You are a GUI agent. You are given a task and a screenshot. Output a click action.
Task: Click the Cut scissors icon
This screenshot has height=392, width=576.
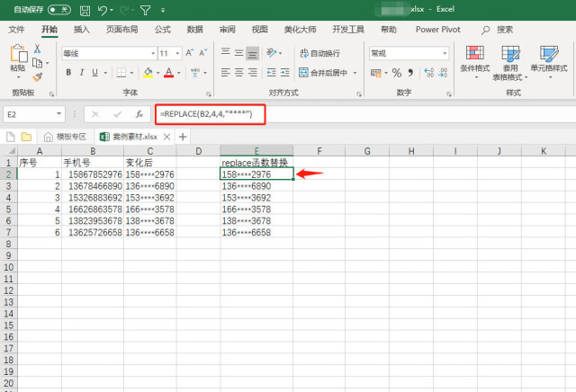pyautogui.click(x=37, y=49)
